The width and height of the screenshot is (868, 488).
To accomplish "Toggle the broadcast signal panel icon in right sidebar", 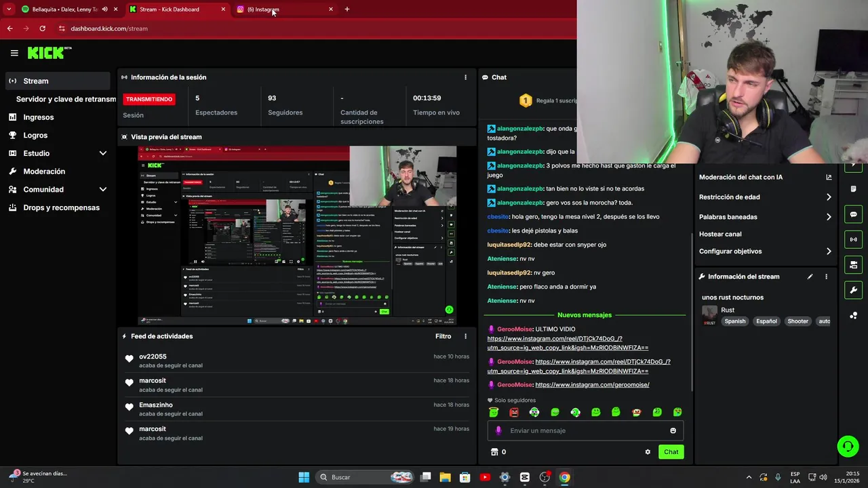I will [x=853, y=239].
